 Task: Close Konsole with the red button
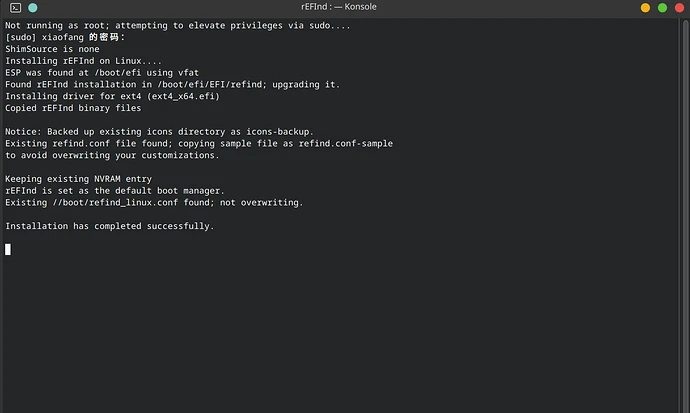tap(677, 8)
